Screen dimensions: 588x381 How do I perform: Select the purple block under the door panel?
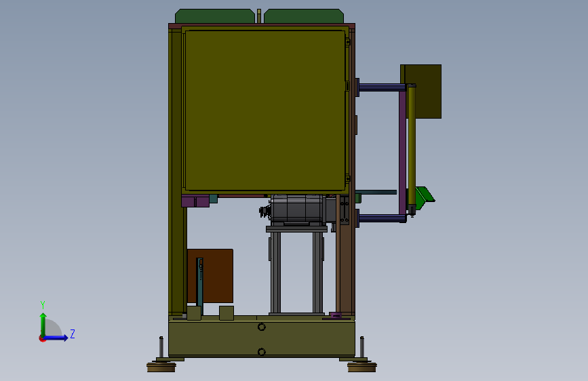195,201
